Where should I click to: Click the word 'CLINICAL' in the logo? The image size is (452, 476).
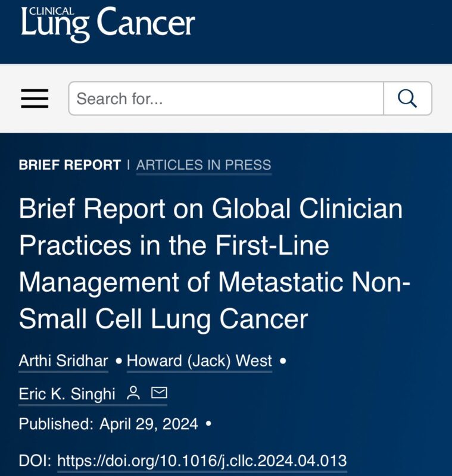click(52, 11)
